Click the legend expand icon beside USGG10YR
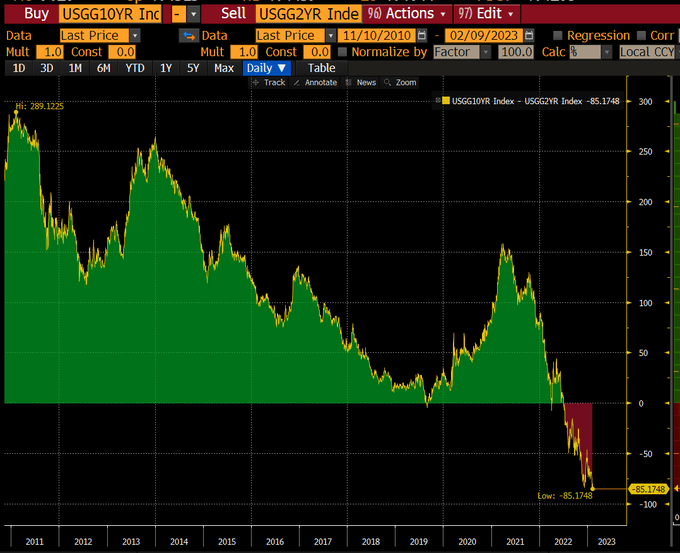Screen dimensions: 680x553 click(438, 101)
